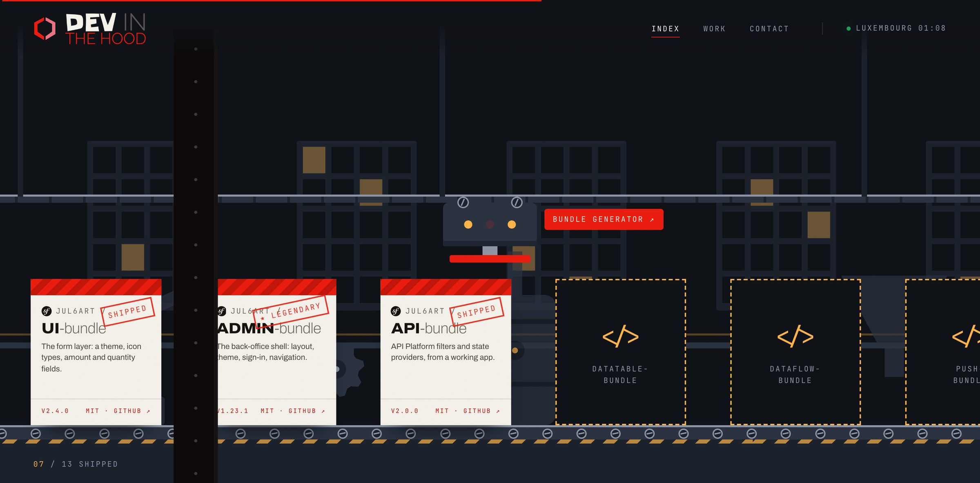Click the V2.0.0 version text
The width and height of the screenshot is (980, 483).
405,411
